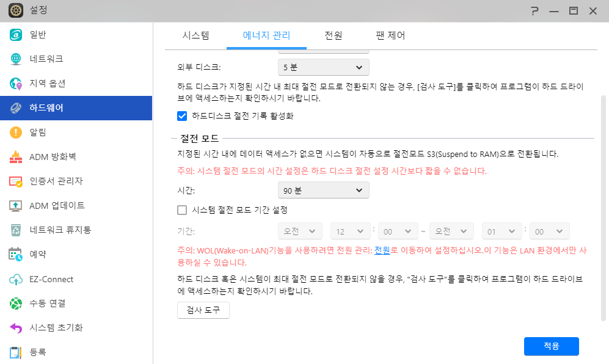The height and width of the screenshot is (364, 609).
Task: Click the 시간: label
Action: [x=186, y=191]
